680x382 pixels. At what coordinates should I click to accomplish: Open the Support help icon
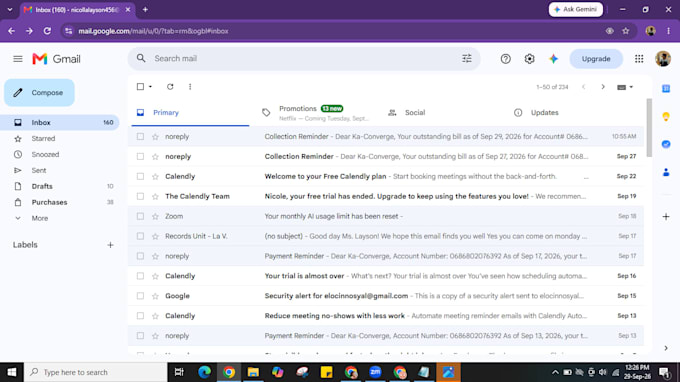[x=505, y=59]
